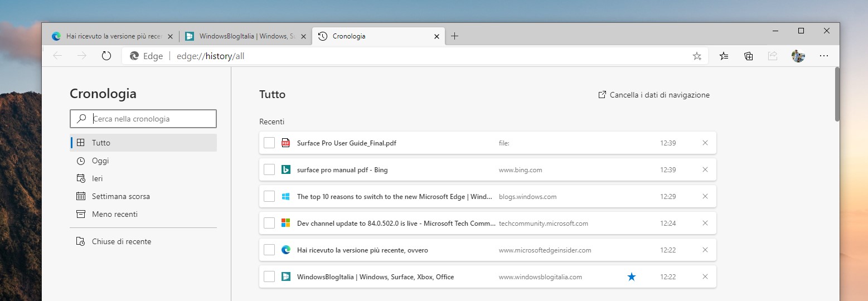
Task: Open the Favorites list icon
Action: pyautogui.click(x=724, y=56)
